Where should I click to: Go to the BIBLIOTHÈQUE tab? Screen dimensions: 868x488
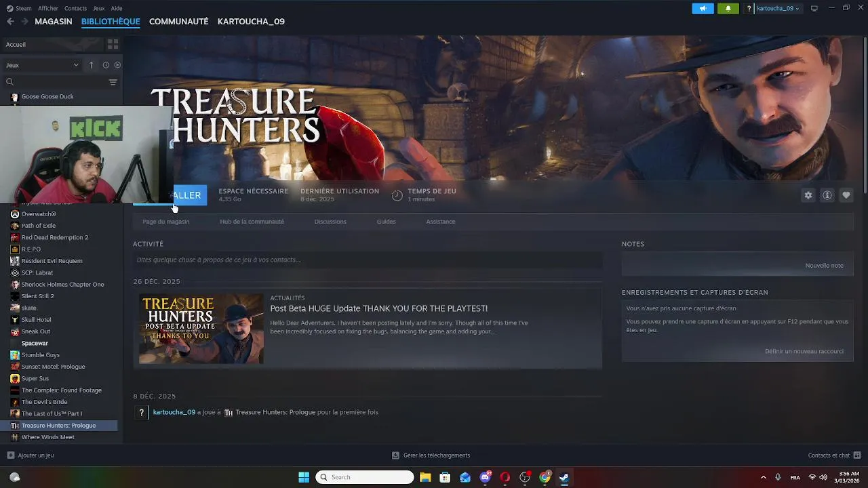111,22
